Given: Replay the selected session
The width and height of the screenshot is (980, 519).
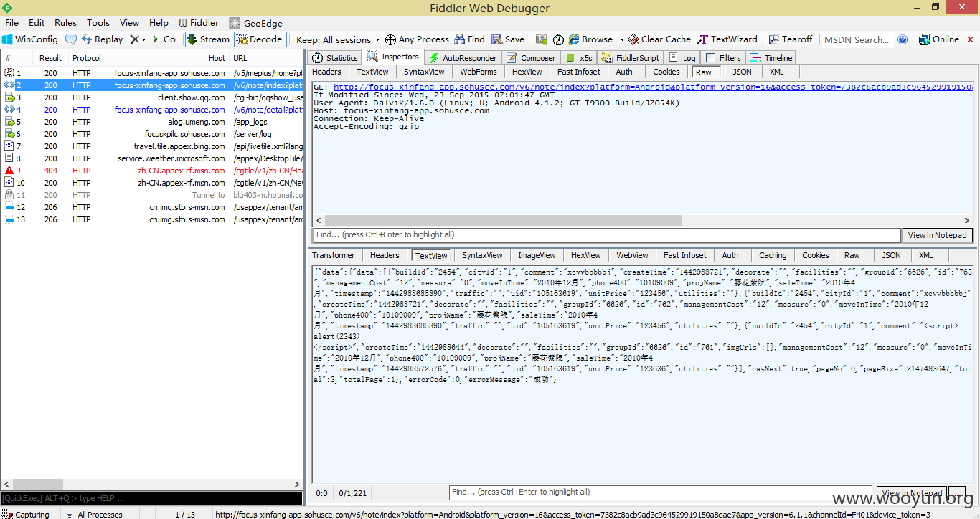Looking at the screenshot, I should pyautogui.click(x=102, y=39).
